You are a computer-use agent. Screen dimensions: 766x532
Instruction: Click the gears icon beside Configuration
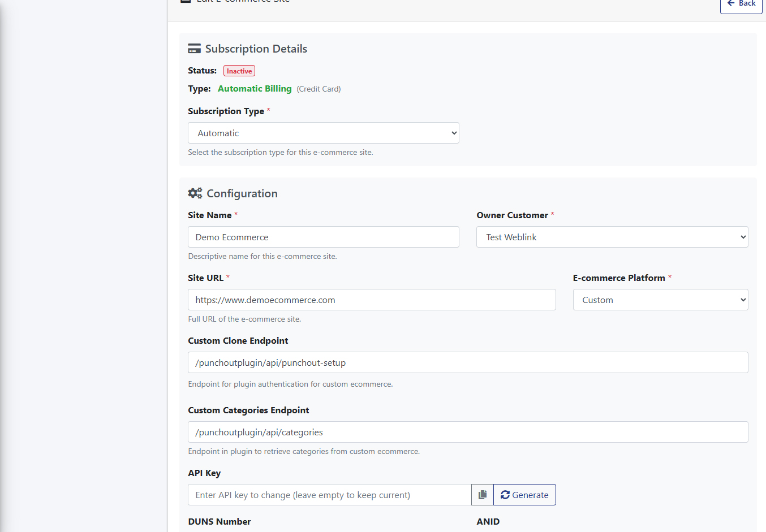click(195, 193)
